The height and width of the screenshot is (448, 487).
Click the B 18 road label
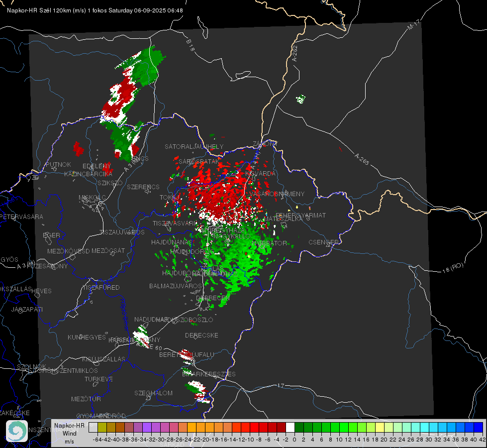[191, 45]
